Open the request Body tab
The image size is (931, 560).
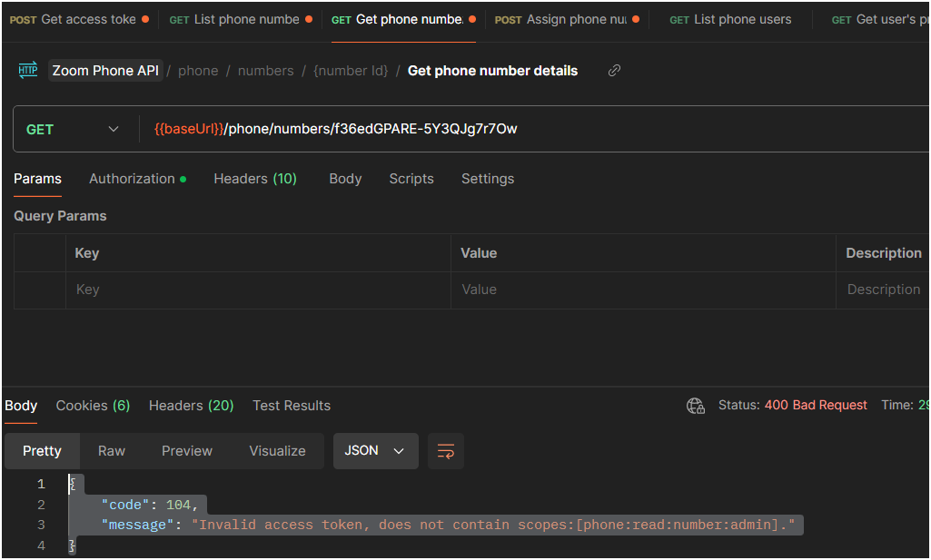pyautogui.click(x=345, y=179)
